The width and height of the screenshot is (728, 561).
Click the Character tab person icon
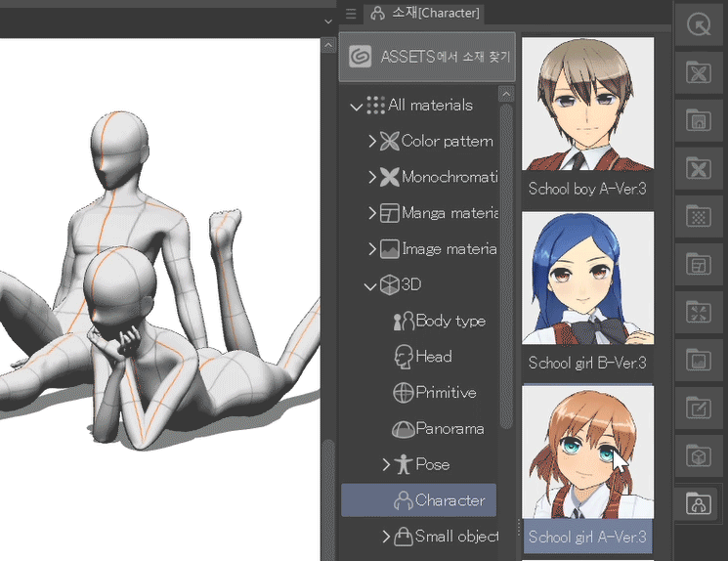(377, 13)
